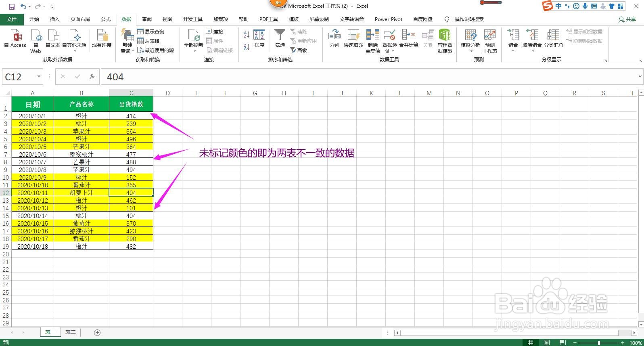Zoom out with minus button
The width and height of the screenshot is (644, 346).
coord(575,342)
